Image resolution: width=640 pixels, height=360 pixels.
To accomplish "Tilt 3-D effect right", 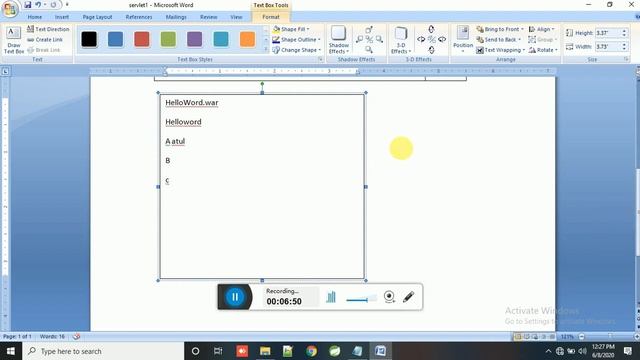I will 442,39.
